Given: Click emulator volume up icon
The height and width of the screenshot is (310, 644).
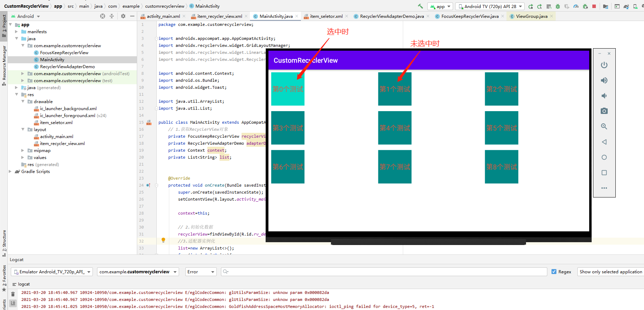Looking at the screenshot, I should click(604, 80).
